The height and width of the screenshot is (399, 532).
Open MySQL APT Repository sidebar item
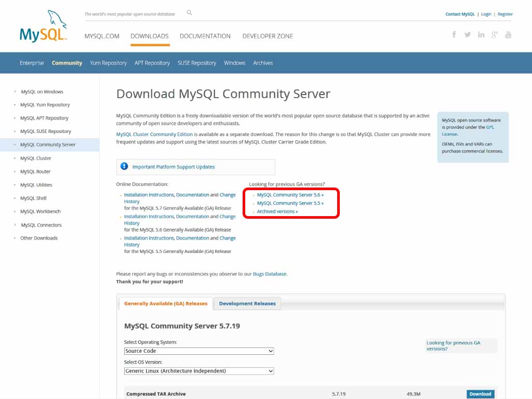click(45, 118)
